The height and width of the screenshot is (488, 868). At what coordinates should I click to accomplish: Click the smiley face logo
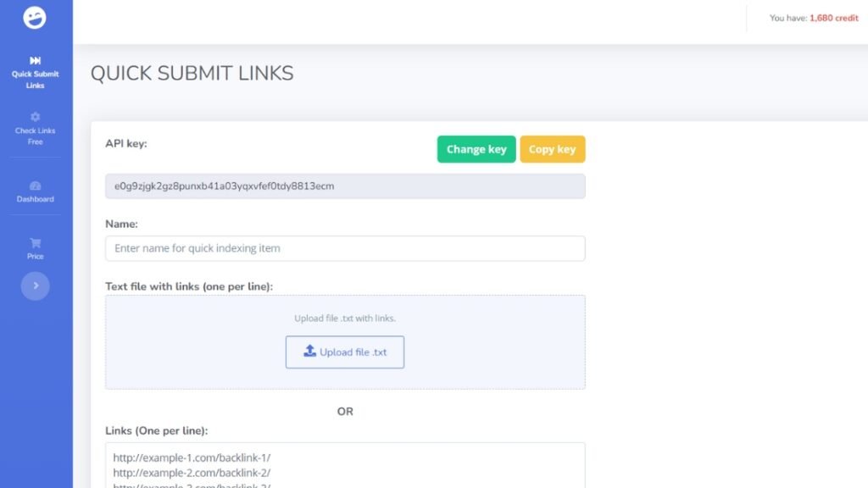35,18
